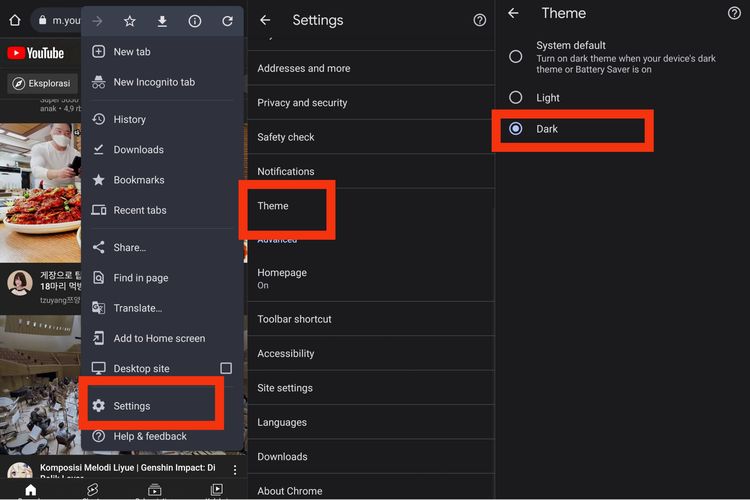Select Dark theme radio button

click(516, 128)
